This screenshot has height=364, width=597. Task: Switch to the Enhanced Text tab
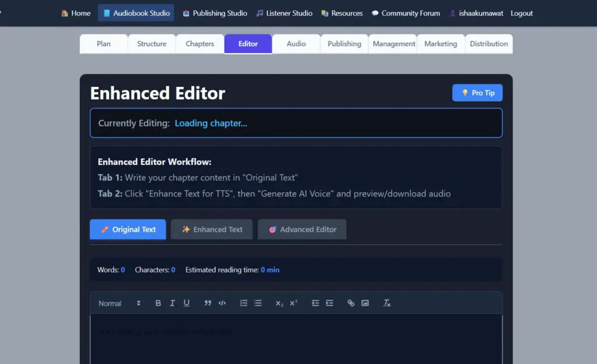tap(211, 229)
